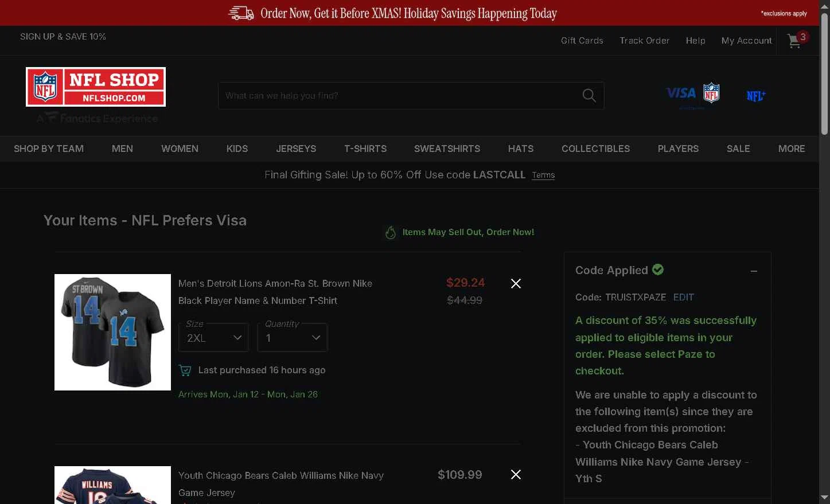This screenshot has height=504, width=830.
Task: Remove the Lions Amon-Ra St. Brown T-shirt
Action: (516, 283)
